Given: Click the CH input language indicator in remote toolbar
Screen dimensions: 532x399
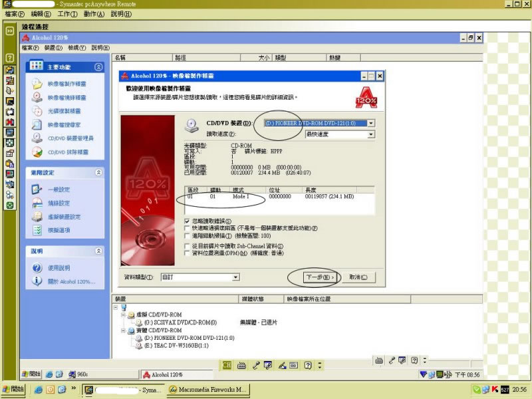Looking at the screenshot, I should (x=227, y=365).
